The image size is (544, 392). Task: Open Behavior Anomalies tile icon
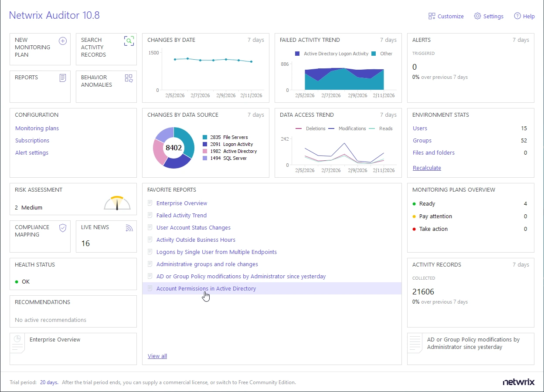click(129, 78)
